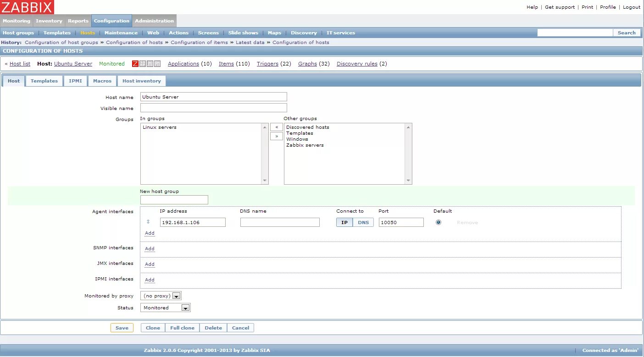Add a JMX interface

[x=150, y=264]
